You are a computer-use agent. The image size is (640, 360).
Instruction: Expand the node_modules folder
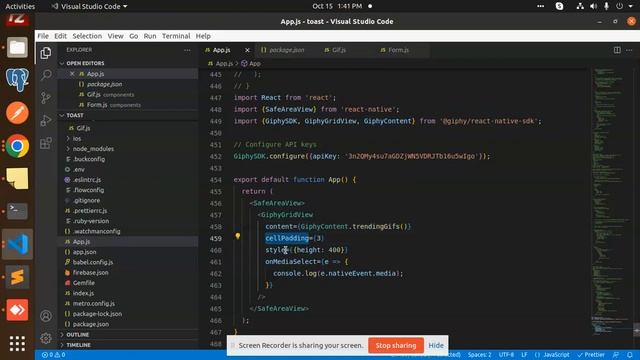(93, 149)
